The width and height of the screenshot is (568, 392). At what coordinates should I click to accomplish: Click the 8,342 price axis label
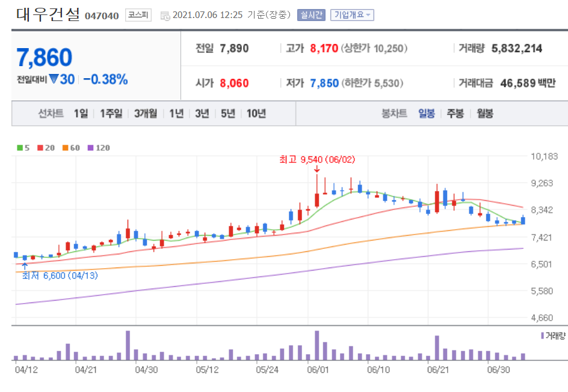(x=542, y=210)
